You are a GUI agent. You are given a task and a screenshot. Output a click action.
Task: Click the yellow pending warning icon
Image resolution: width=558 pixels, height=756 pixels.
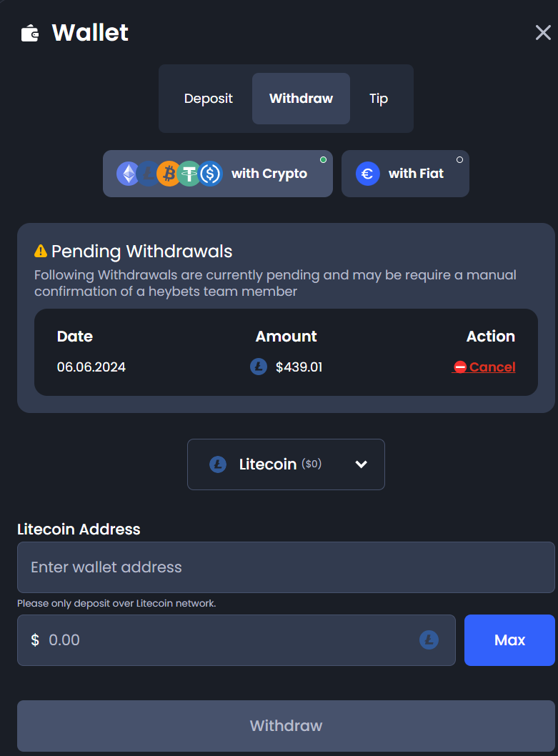tap(41, 252)
